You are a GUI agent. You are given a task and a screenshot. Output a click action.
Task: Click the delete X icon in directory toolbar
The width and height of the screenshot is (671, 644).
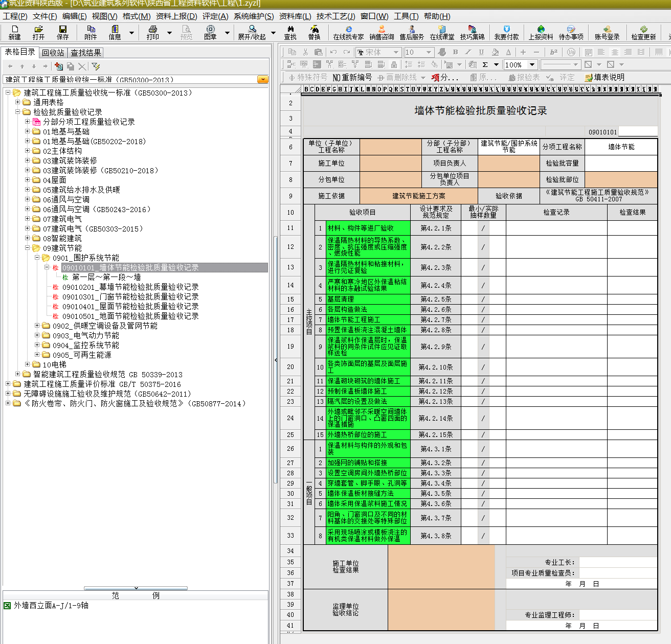pyautogui.click(x=82, y=66)
